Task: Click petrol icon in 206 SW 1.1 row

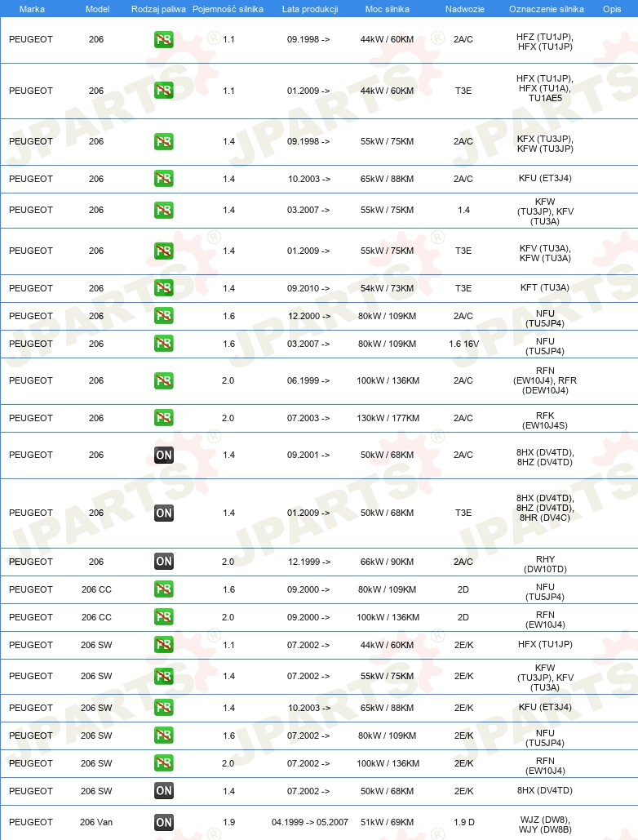Action: coord(164,645)
